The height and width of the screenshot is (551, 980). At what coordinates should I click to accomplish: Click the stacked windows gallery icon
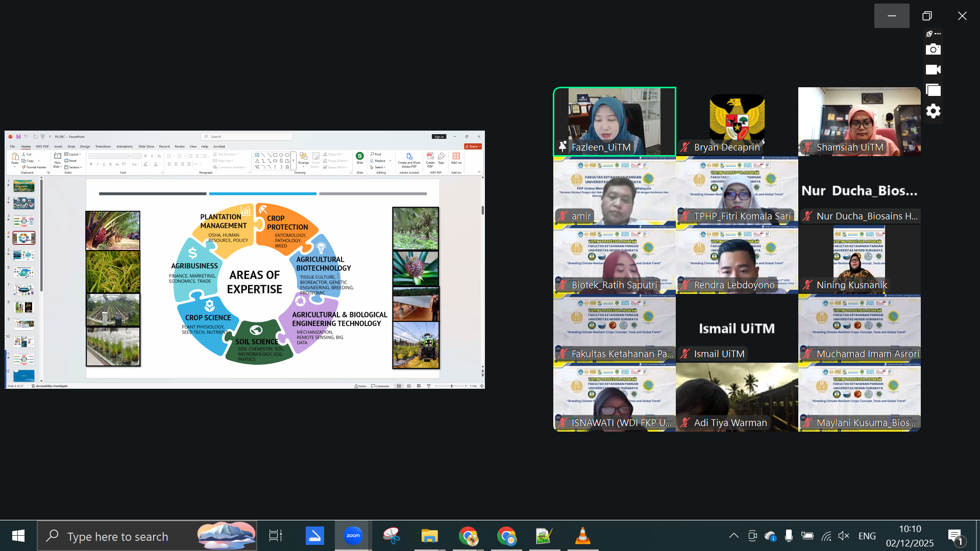933,90
